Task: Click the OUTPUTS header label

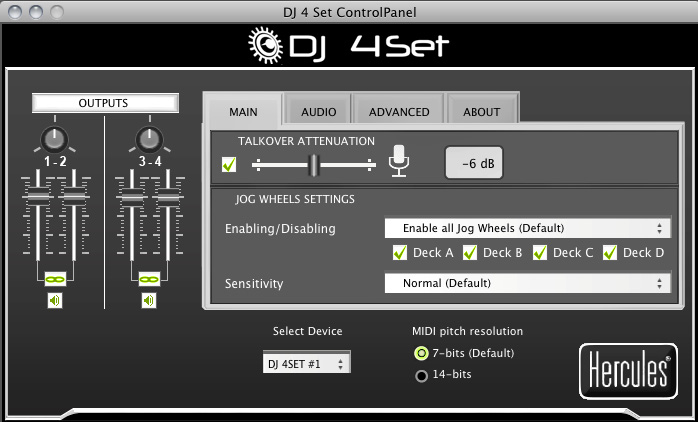Action: [x=105, y=103]
